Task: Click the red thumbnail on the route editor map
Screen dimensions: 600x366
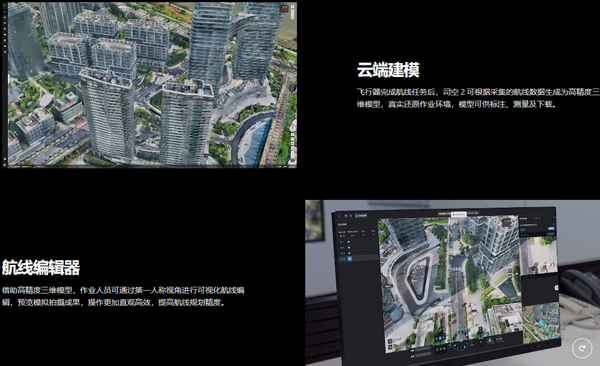Action: point(507,222)
